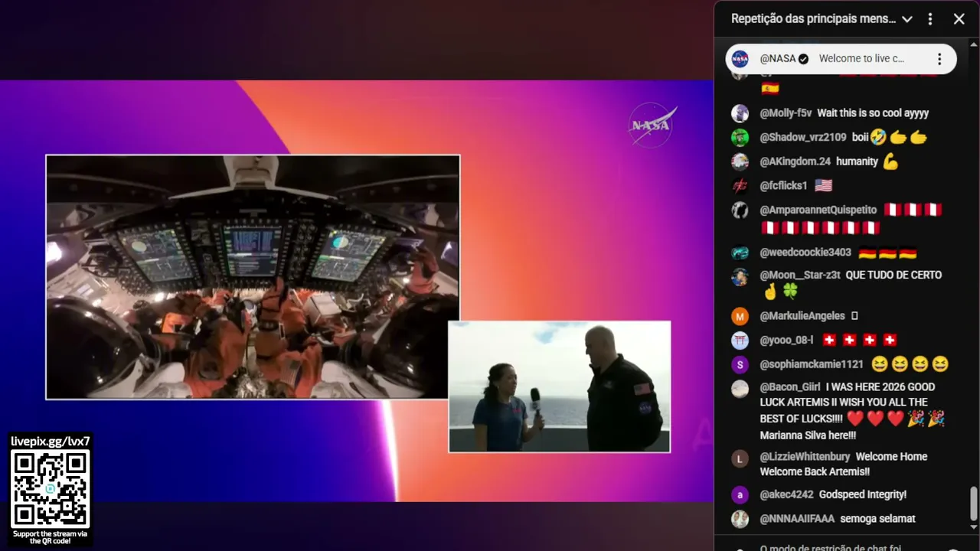Image resolution: width=980 pixels, height=551 pixels.
Task: Click the username @weedcoockie3403 in chat
Action: tap(805, 253)
